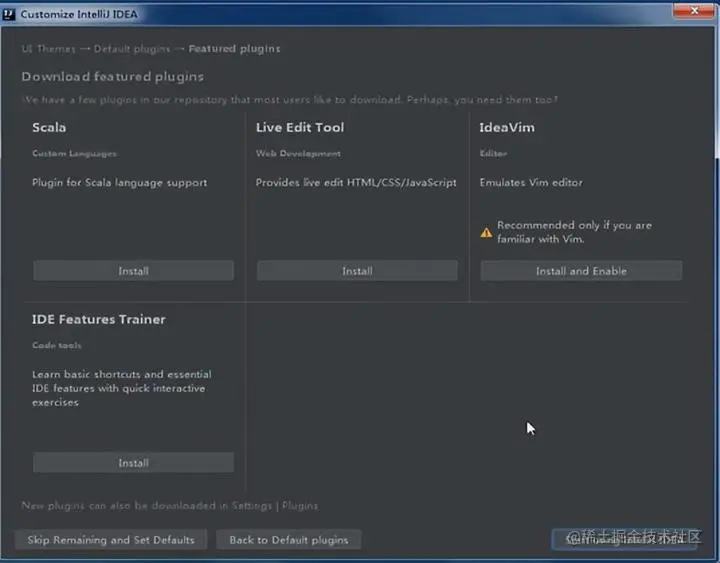Click 'Emulates Vim editor' description

click(531, 182)
